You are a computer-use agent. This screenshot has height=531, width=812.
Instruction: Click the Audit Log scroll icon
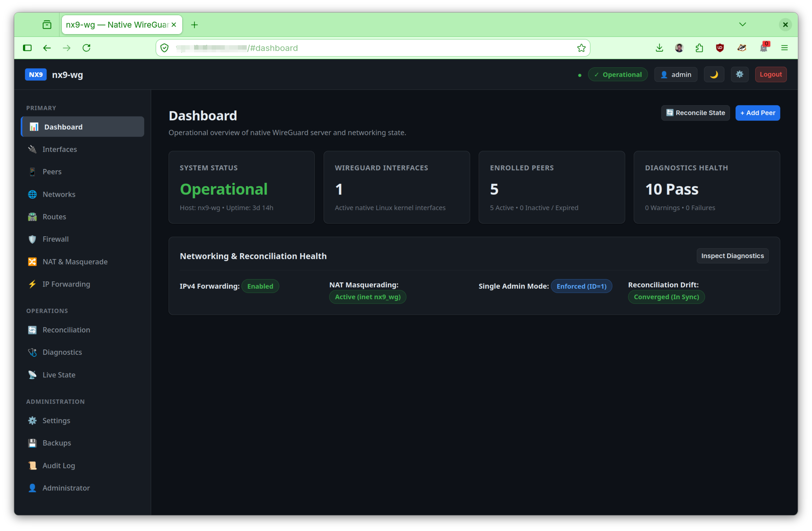32,466
